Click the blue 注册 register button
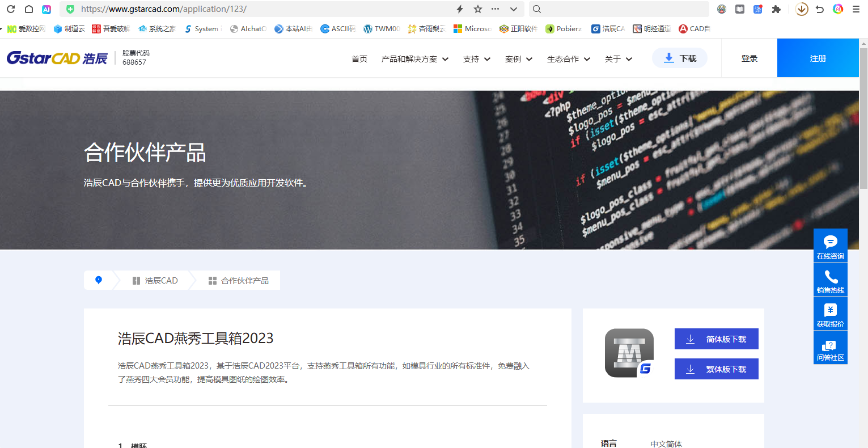 [x=818, y=58]
